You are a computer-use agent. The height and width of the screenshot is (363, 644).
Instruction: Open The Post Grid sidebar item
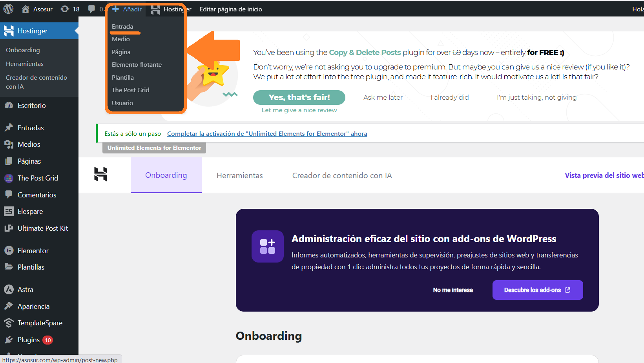(38, 178)
